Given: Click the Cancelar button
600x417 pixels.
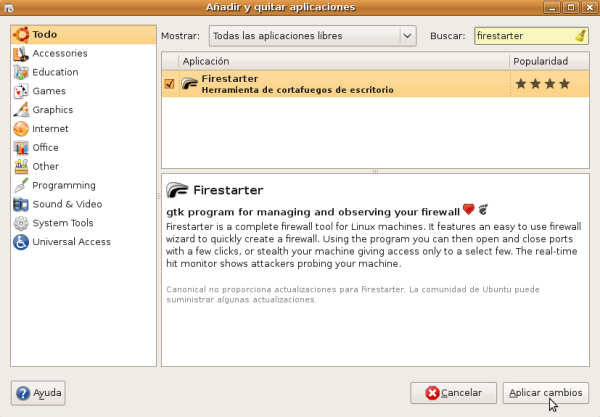Looking at the screenshot, I should (x=453, y=393).
